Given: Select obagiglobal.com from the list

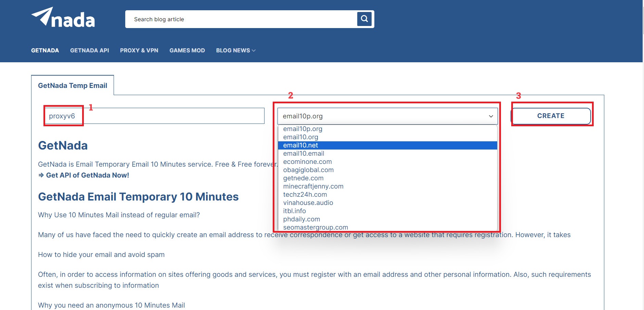Looking at the screenshot, I should point(387,170).
